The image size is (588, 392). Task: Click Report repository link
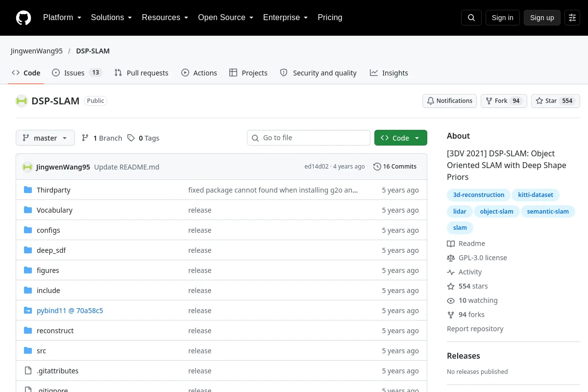point(475,329)
